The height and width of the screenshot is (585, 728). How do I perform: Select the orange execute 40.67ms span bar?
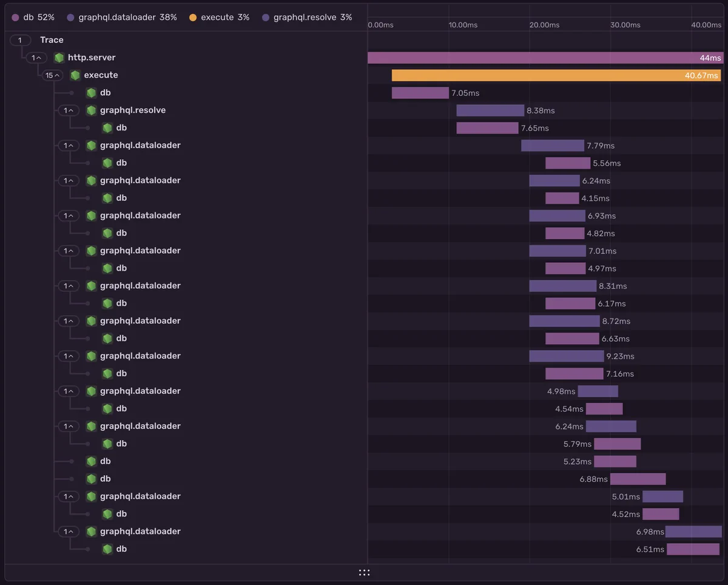[x=556, y=75]
